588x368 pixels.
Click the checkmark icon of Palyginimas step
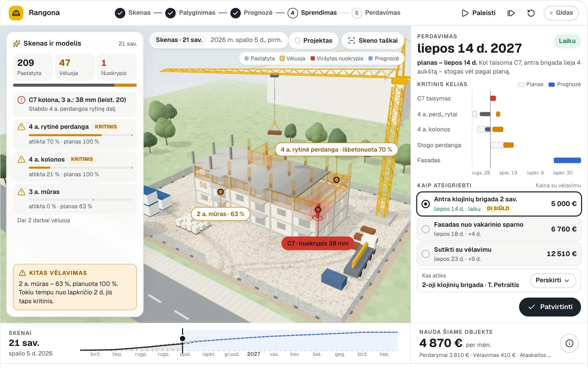point(170,13)
